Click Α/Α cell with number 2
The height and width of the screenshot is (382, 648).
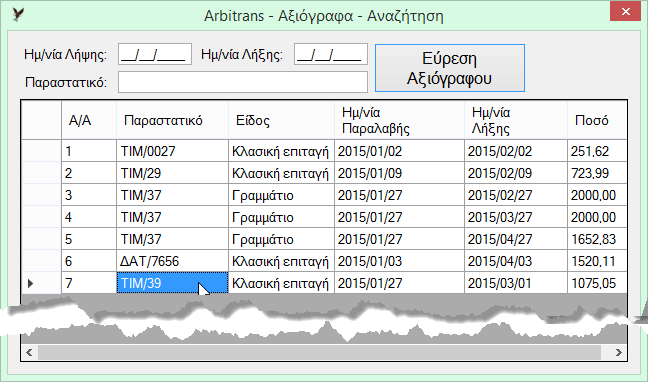[x=89, y=173]
